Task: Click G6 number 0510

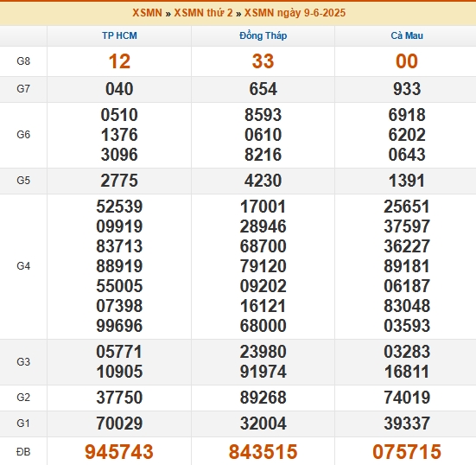Action: (119, 115)
